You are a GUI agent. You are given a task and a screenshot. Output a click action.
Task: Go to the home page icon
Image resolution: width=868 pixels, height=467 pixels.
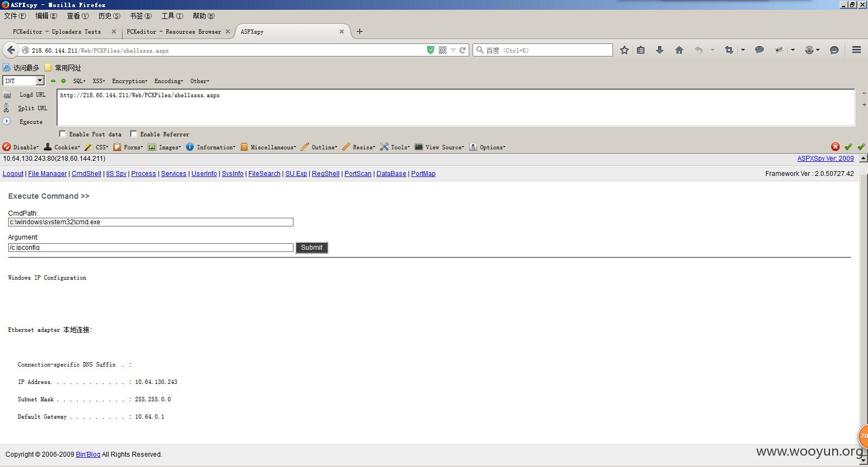tap(679, 50)
